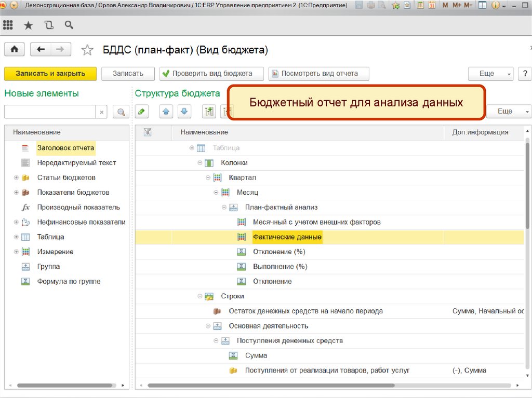Move the element up with the arrow icon

[x=166, y=111]
